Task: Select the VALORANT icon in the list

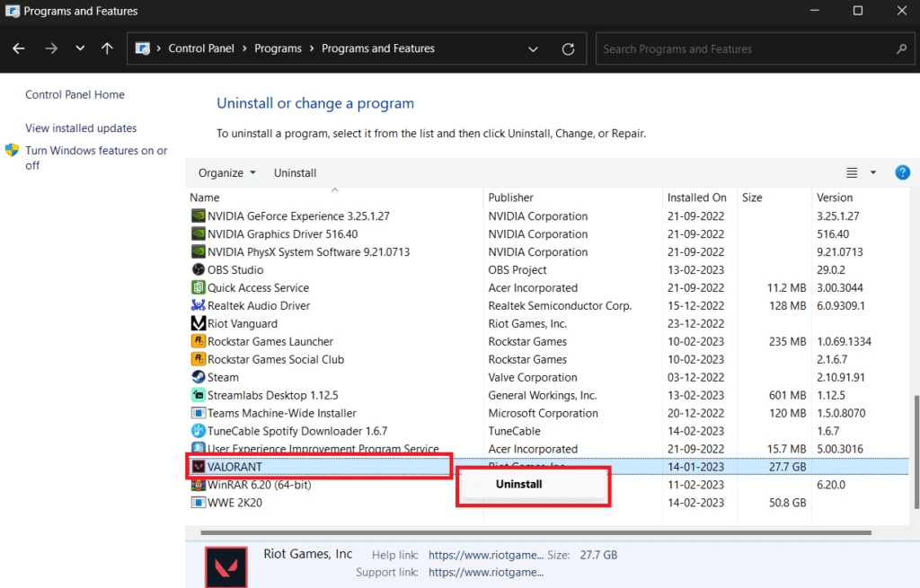Action: (198, 466)
